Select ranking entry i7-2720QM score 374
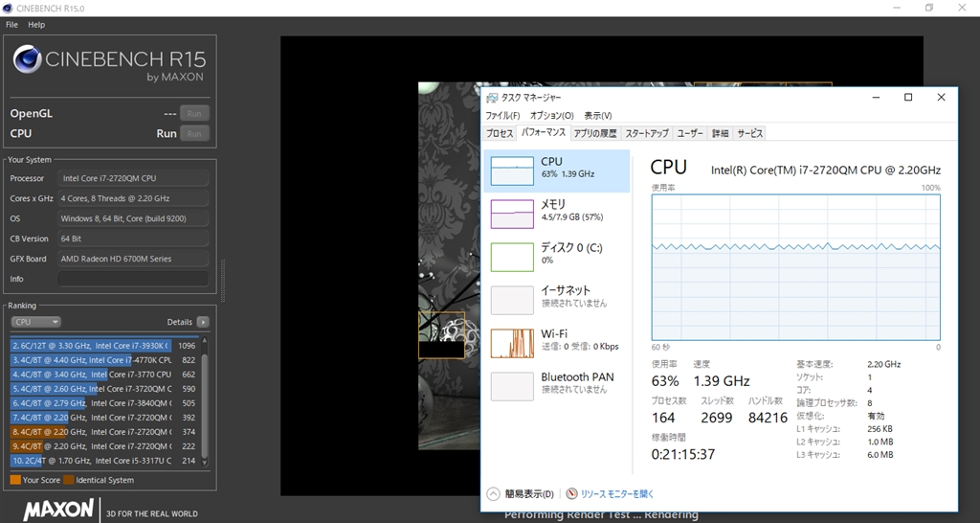This screenshot has width=980, height=523. coord(103,432)
